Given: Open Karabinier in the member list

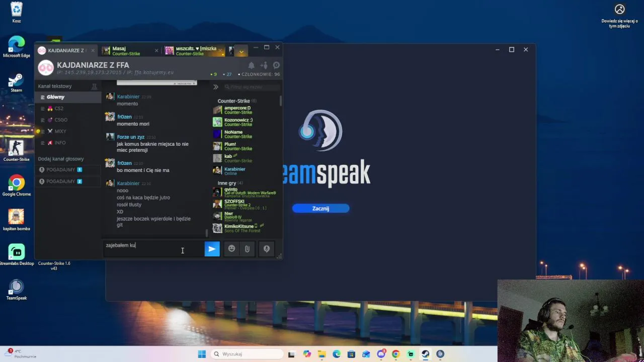Looking at the screenshot, I should click(x=245, y=171).
